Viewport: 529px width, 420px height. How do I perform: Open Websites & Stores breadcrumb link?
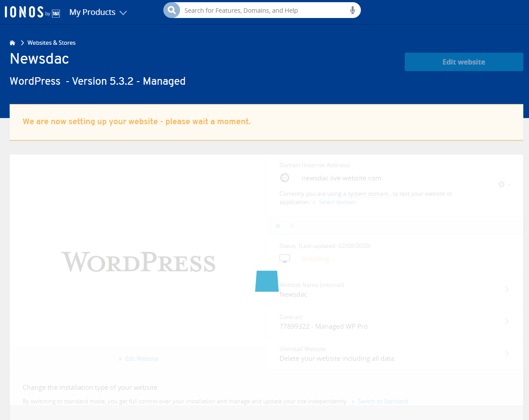point(51,43)
